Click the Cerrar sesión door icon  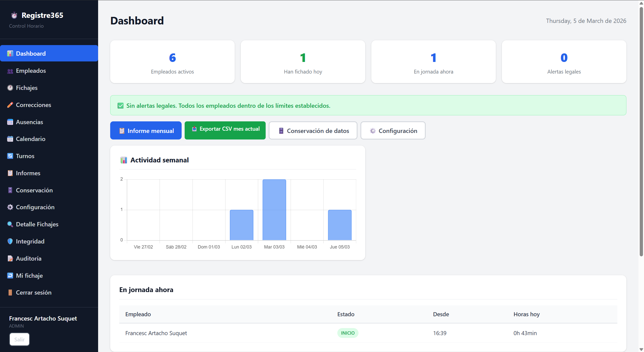click(x=10, y=293)
